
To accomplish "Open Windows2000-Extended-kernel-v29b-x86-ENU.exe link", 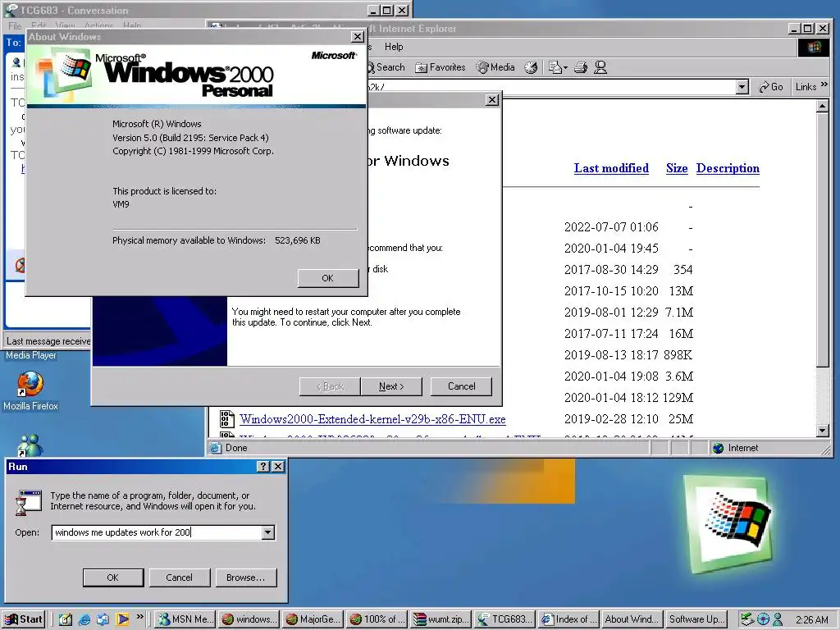I will tap(372, 419).
